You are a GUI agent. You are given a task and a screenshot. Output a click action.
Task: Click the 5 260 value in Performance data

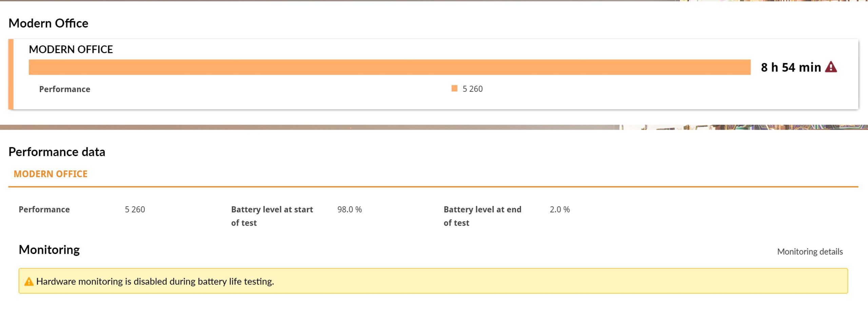[135, 210]
